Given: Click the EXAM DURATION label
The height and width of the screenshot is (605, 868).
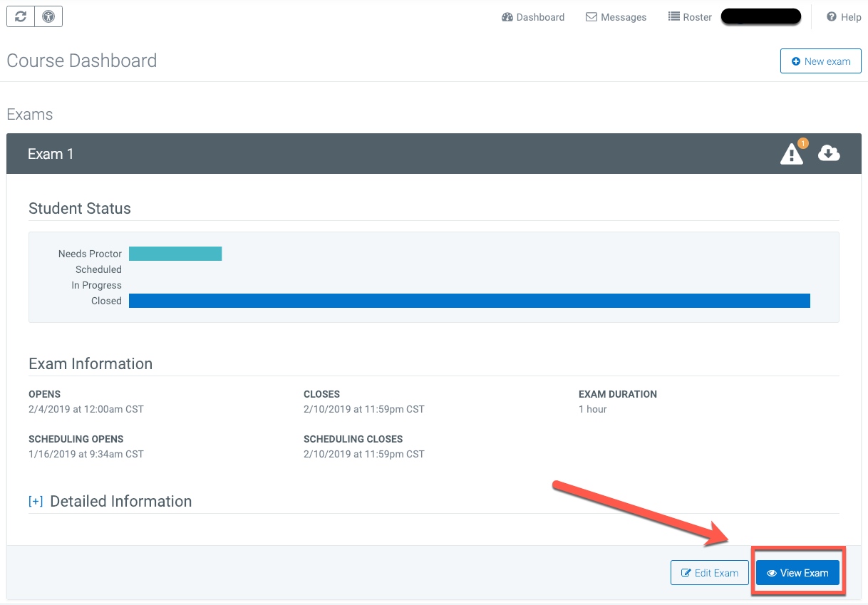Looking at the screenshot, I should pyautogui.click(x=618, y=394).
